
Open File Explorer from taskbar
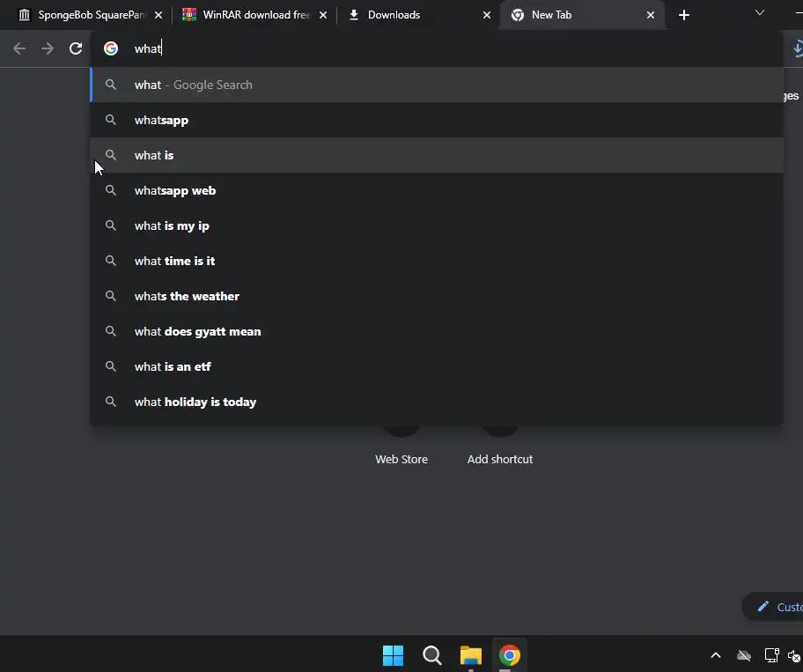(471, 655)
